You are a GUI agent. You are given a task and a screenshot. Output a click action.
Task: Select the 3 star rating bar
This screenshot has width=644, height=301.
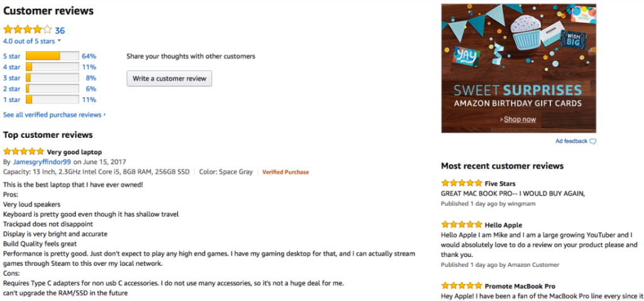click(52, 77)
